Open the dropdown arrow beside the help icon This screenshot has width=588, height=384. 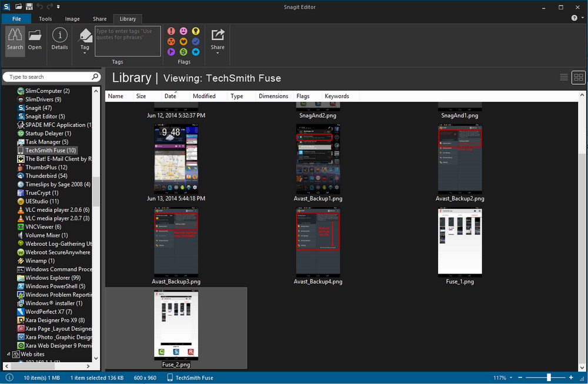pyautogui.click(x=582, y=18)
